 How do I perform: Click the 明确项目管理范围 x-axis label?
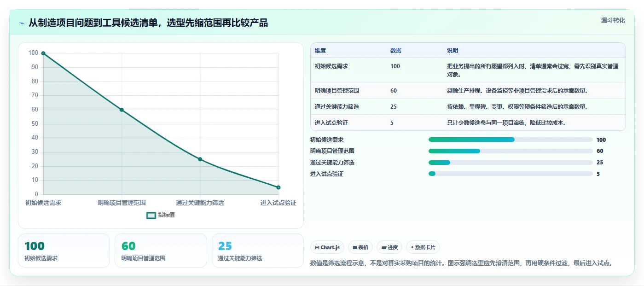[122, 203]
